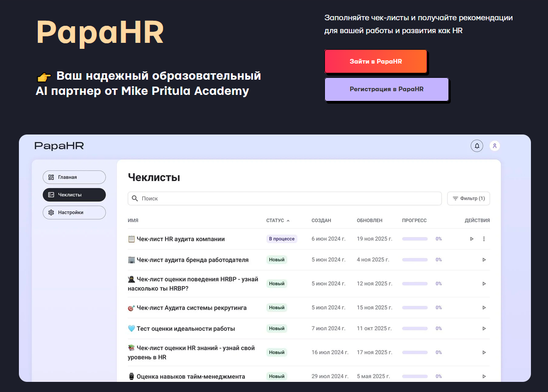The image size is (548, 392).
Task: Click the ОБНОВЛЕН column header
Action: (x=370, y=221)
